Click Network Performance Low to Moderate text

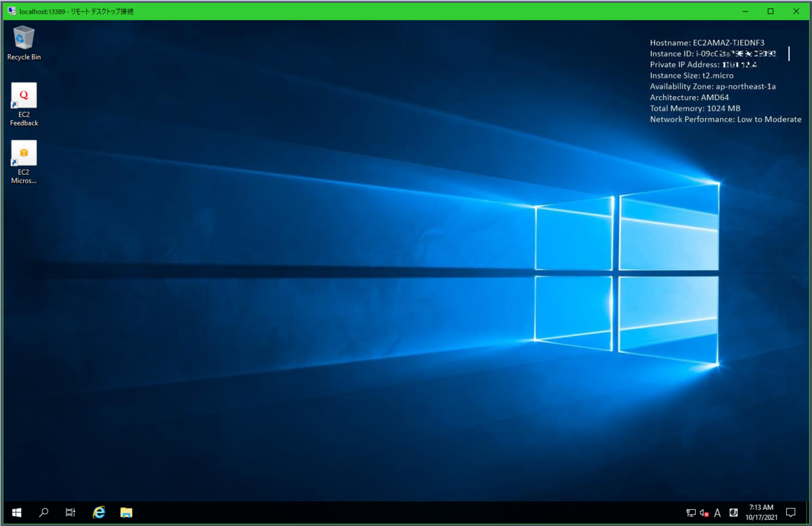(725, 119)
